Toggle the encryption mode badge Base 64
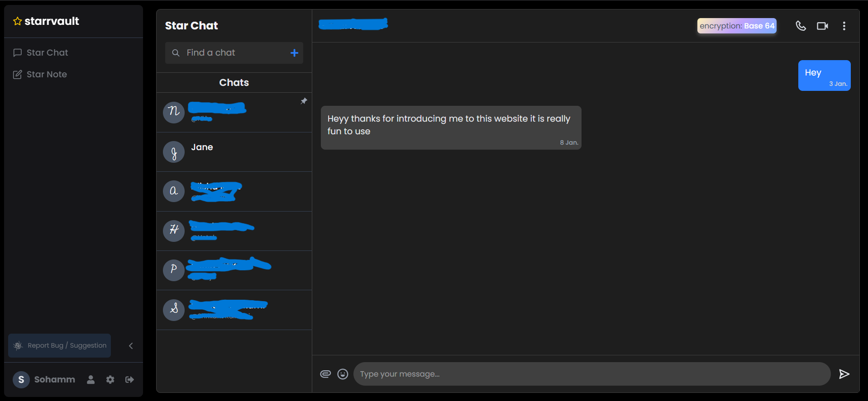This screenshot has height=401, width=868. coord(737,26)
